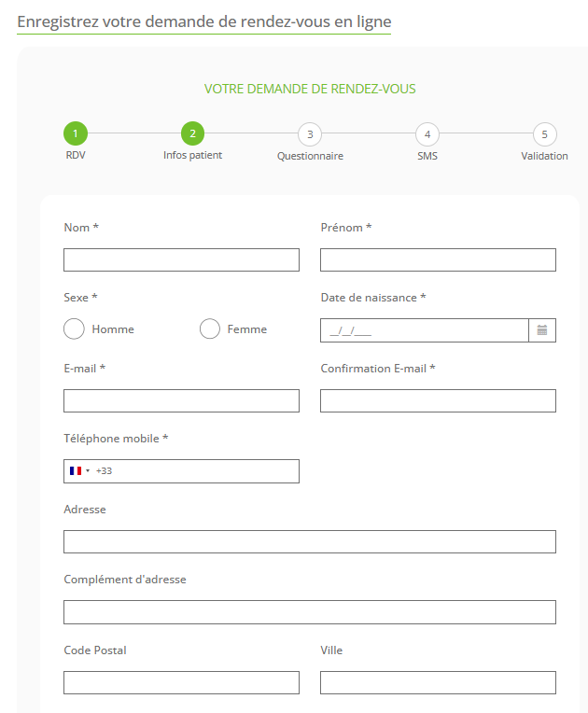
Task: Click step 2 Infos patient circle
Action: point(192,133)
